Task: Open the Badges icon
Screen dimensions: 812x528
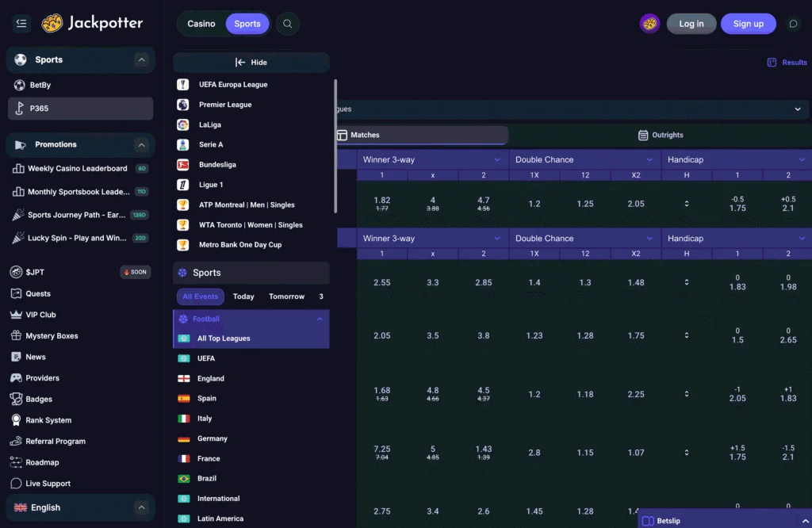Action: point(16,399)
